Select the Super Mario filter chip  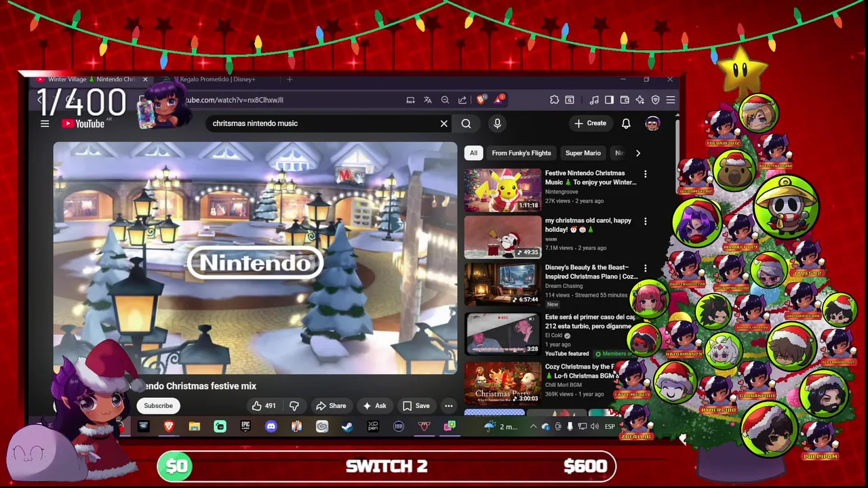click(x=583, y=153)
